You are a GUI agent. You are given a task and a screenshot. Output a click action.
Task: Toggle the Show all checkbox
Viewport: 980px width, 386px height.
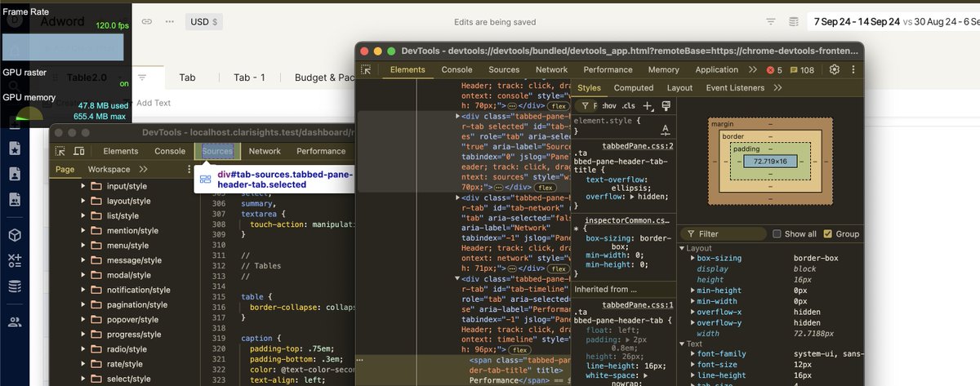coord(777,234)
